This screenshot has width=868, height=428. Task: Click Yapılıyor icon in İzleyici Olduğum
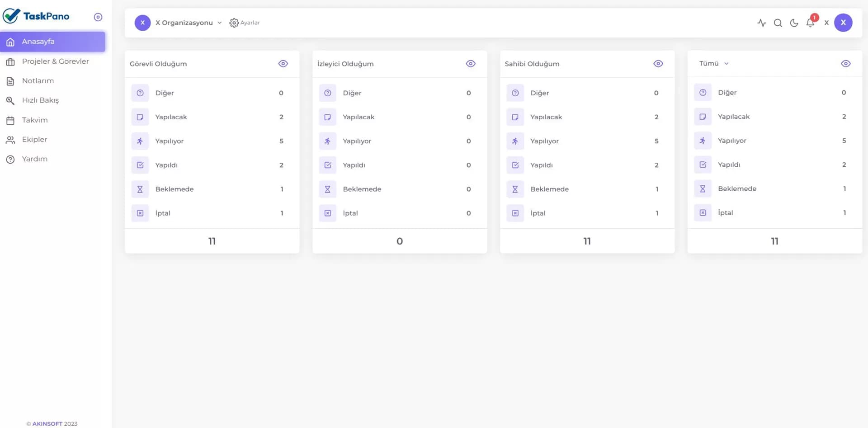[328, 141]
